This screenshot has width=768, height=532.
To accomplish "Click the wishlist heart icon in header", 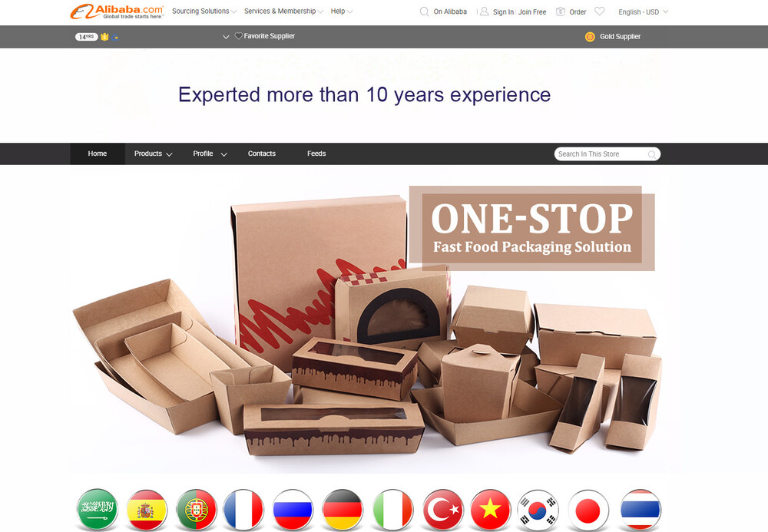I will 600,12.
